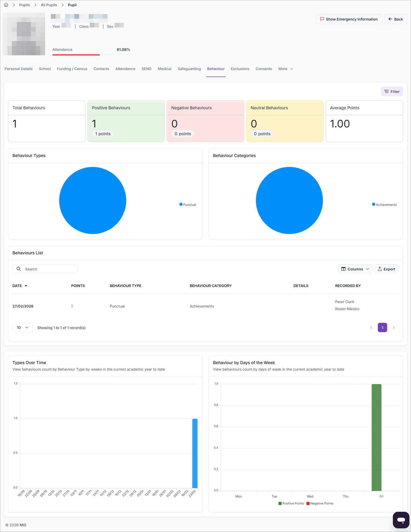Toggle the Achievements legend item

[x=384, y=204]
